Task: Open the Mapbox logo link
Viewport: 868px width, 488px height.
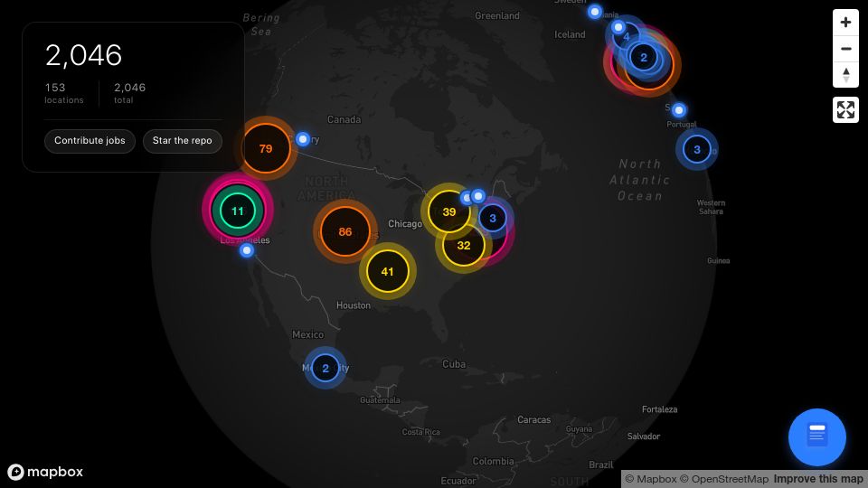Action: tap(45, 472)
